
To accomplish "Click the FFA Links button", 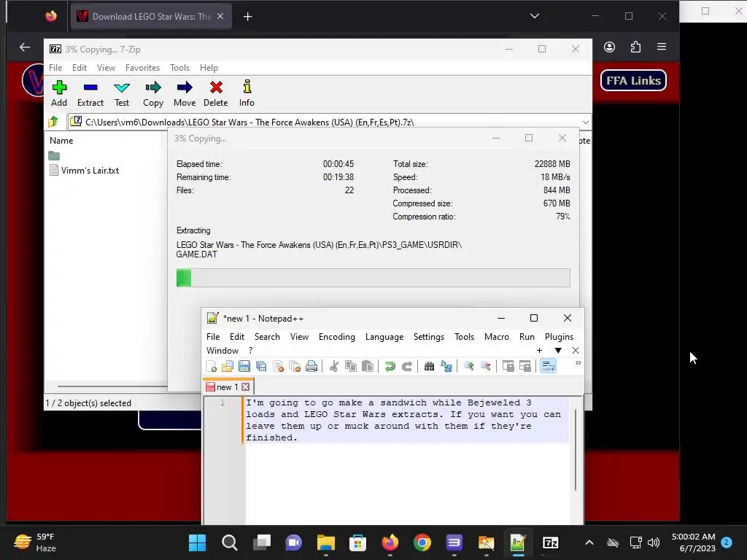I will tap(633, 80).
